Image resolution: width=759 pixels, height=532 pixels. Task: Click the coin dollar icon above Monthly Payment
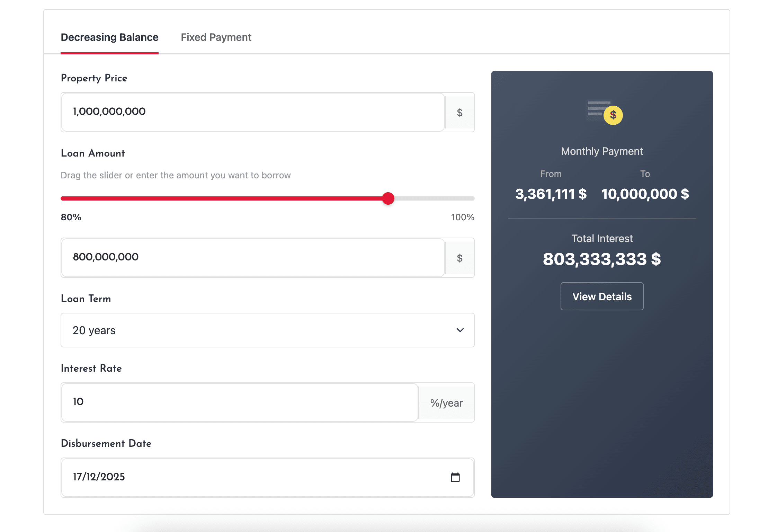tap(613, 115)
